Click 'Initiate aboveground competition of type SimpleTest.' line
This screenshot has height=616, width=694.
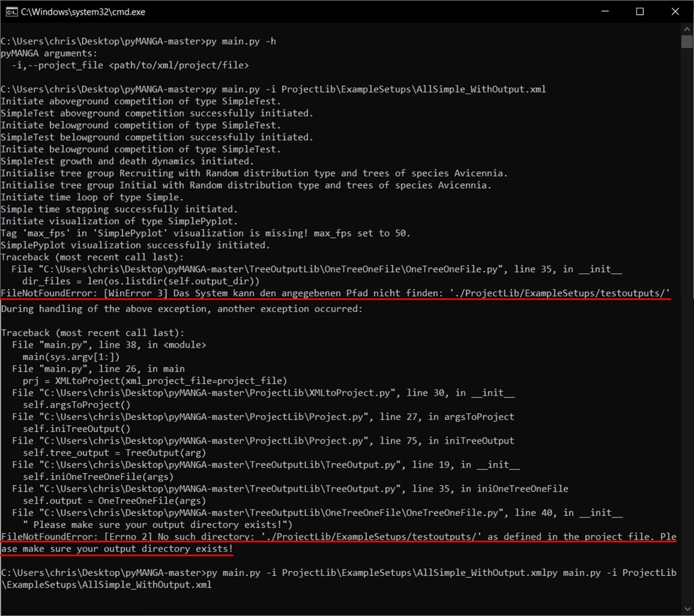click(x=141, y=101)
